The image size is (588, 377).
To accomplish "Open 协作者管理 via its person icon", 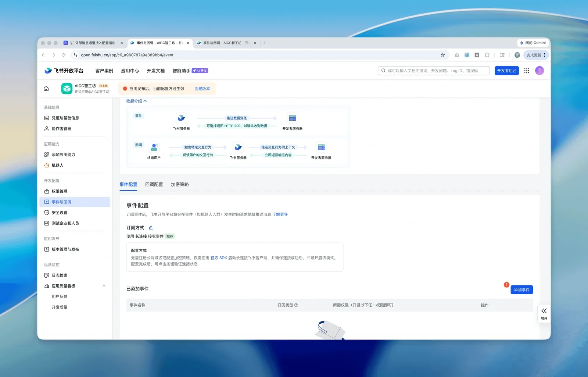I will click(x=47, y=129).
